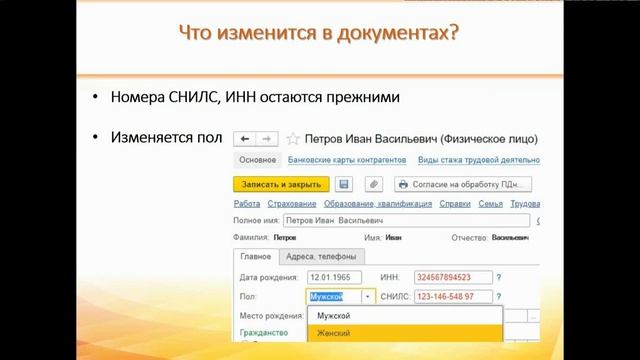Choose Мужской from the dropdown list

(405, 316)
